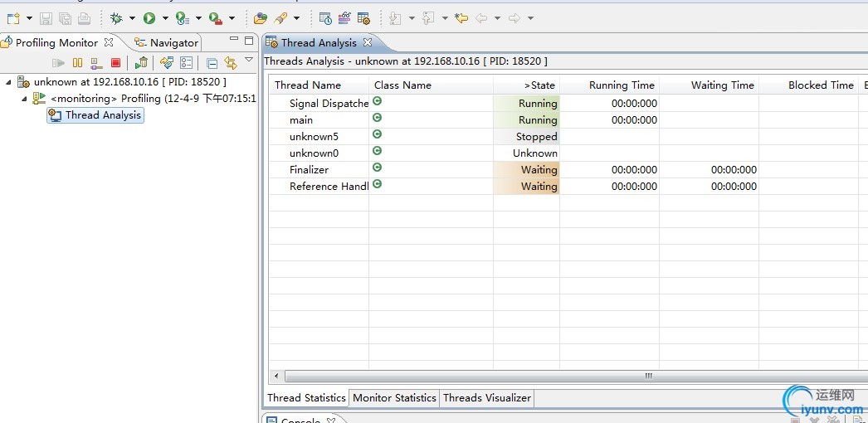Click the Previous Annotation toolbar icon
Viewport: 868px width, 423px height.
tap(428, 18)
